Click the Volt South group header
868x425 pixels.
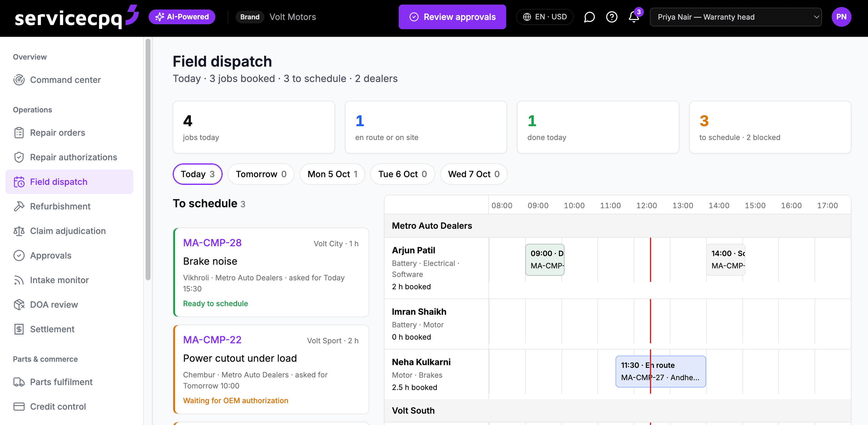[x=617, y=411]
